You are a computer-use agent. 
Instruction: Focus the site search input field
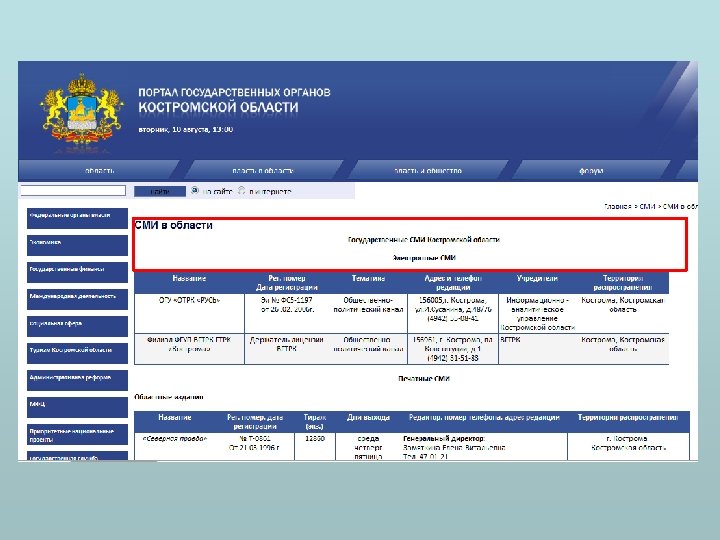73,191
